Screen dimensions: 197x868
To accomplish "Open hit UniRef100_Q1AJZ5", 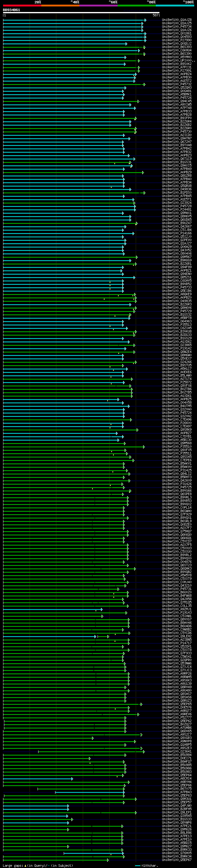I will point(177,23).
